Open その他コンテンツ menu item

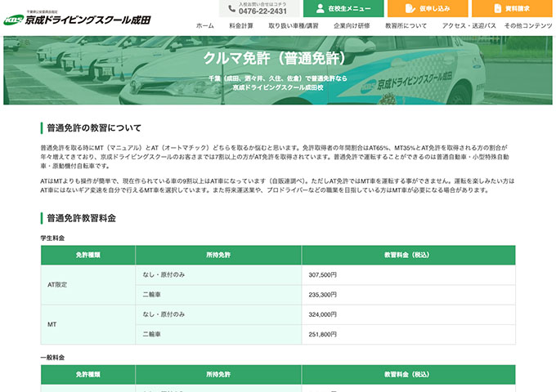[528, 26]
